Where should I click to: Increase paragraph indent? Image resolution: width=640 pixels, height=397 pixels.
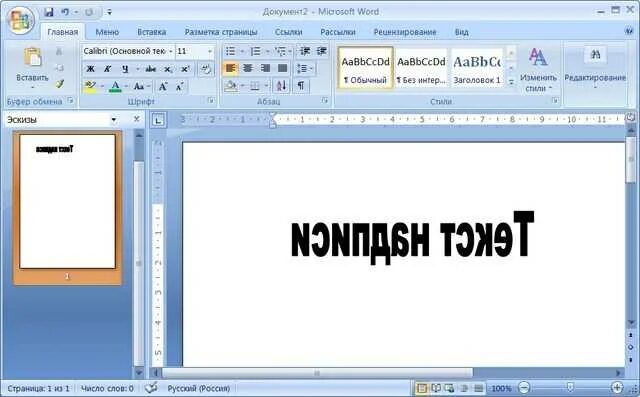[x=322, y=51]
